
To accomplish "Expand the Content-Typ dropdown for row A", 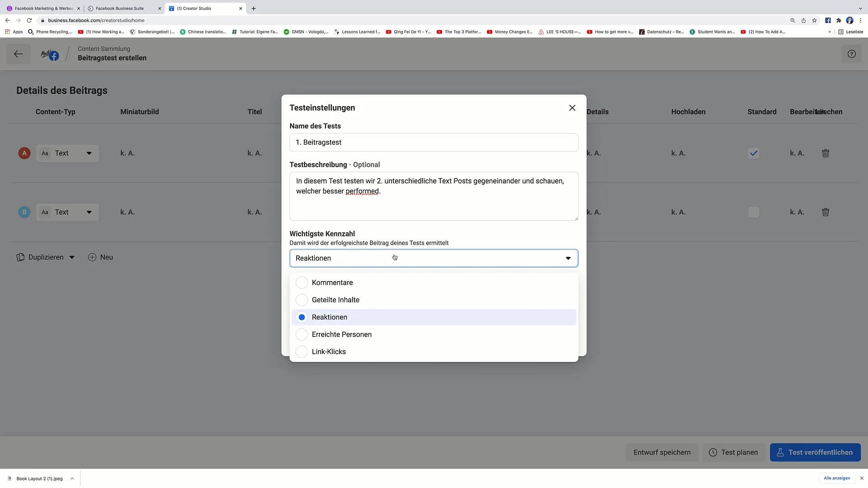I will pyautogui.click(x=89, y=153).
